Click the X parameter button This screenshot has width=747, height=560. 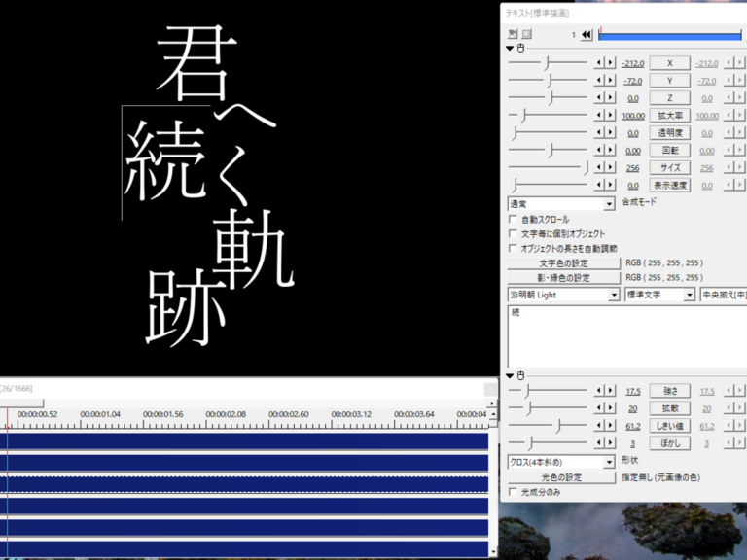[x=670, y=63]
